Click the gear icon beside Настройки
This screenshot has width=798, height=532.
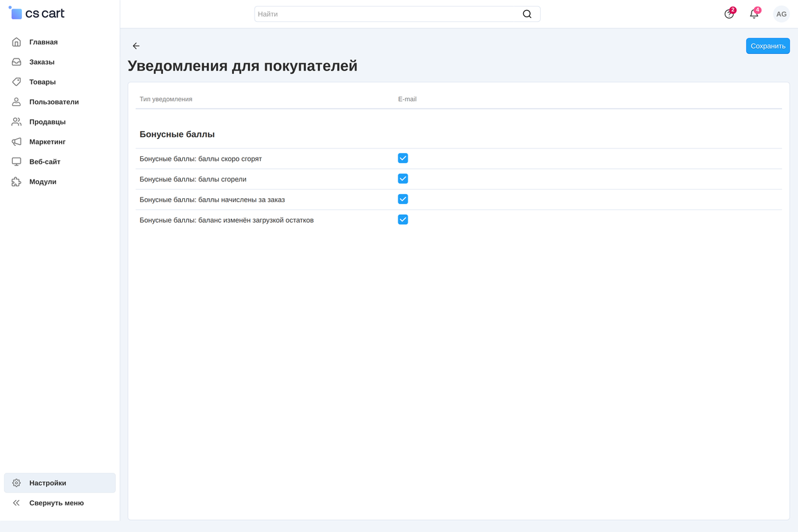pyautogui.click(x=17, y=483)
